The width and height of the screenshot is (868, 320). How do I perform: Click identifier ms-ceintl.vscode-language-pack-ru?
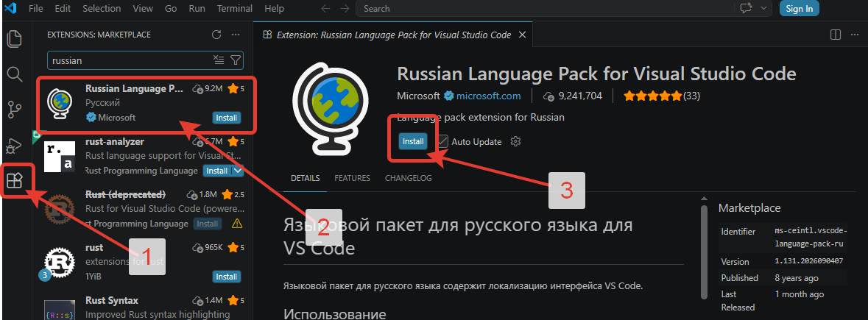pos(811,236)
